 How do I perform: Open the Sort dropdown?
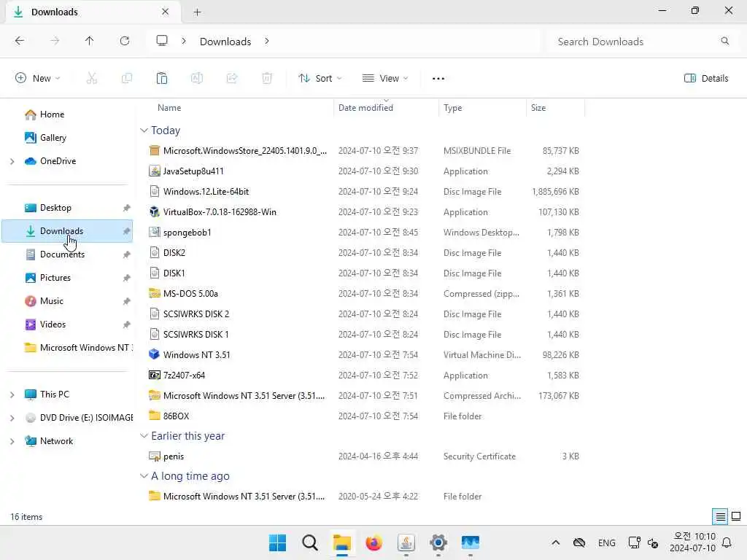point(320,78)
